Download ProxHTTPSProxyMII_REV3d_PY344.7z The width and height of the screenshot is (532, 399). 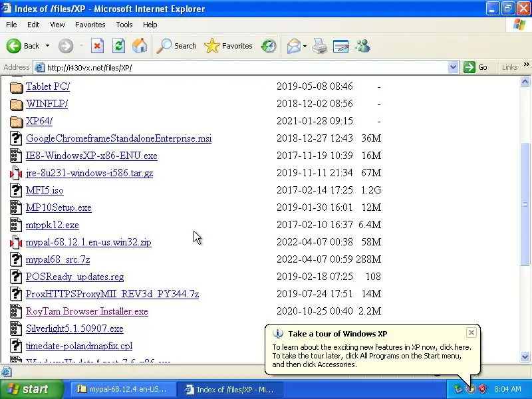(112, 294)
